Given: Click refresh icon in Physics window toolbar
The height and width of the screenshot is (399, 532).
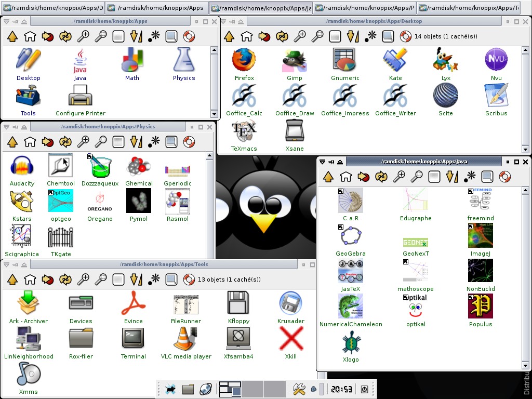Looking at the screenshot, I should coord(65,142).
